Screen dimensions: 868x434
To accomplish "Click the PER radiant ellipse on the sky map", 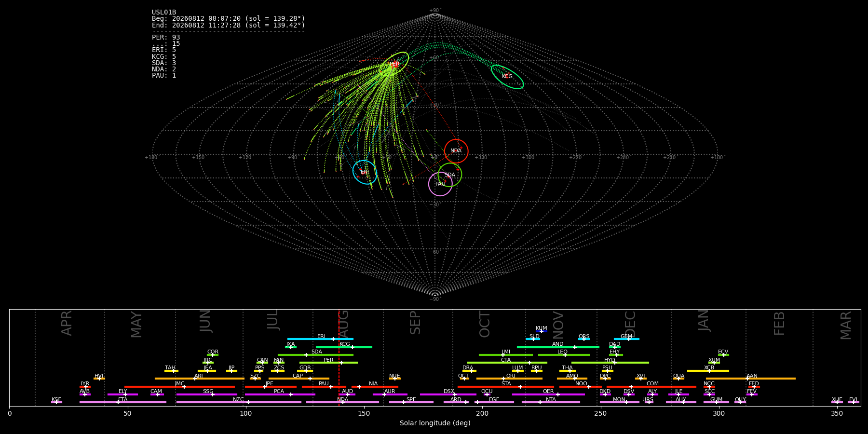I will (x=394, y=64).
